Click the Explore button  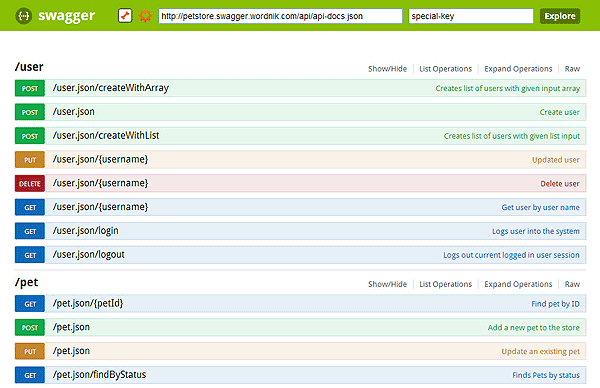click(x=560, y=16)
